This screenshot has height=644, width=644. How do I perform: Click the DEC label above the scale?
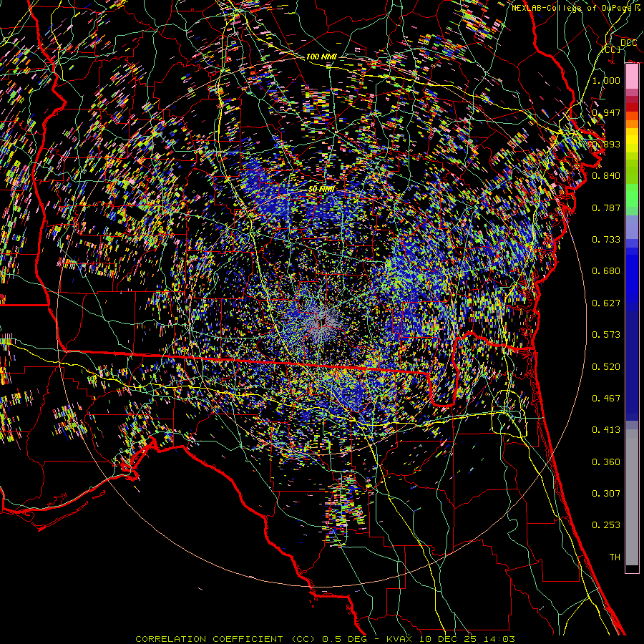point(628,42)
